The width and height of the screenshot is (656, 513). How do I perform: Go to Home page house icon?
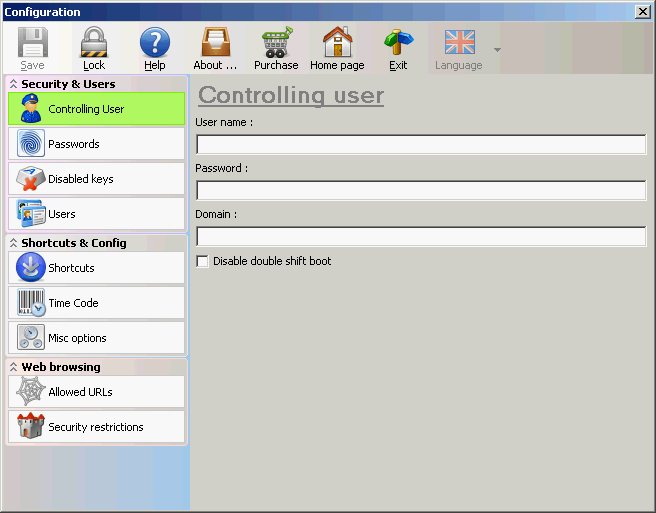tap(337, 42)
